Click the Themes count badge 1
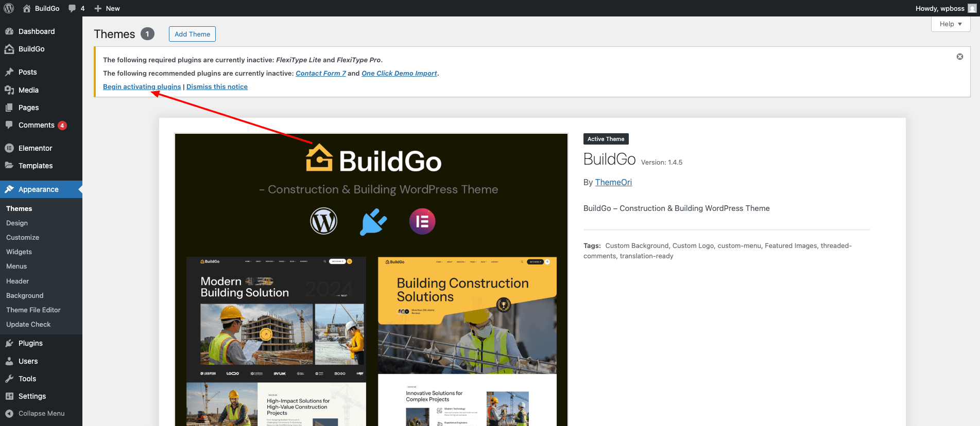Viewport: 980px width, 426px height. point(147,34)
